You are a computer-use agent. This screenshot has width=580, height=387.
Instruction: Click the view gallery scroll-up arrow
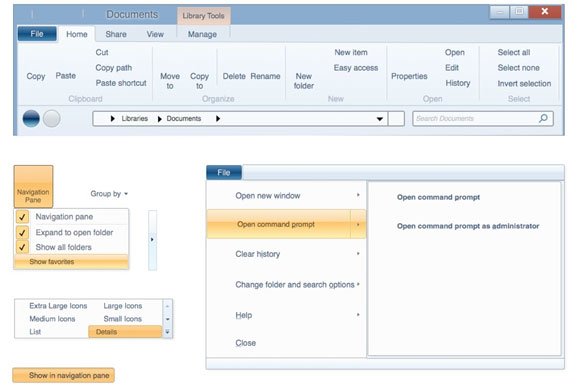(168, 306)
